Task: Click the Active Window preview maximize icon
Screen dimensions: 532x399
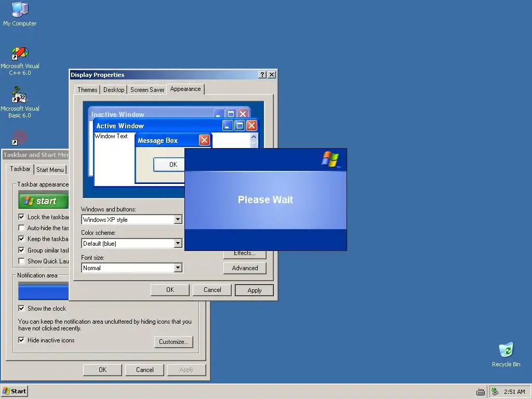Action: pos(240,126)
